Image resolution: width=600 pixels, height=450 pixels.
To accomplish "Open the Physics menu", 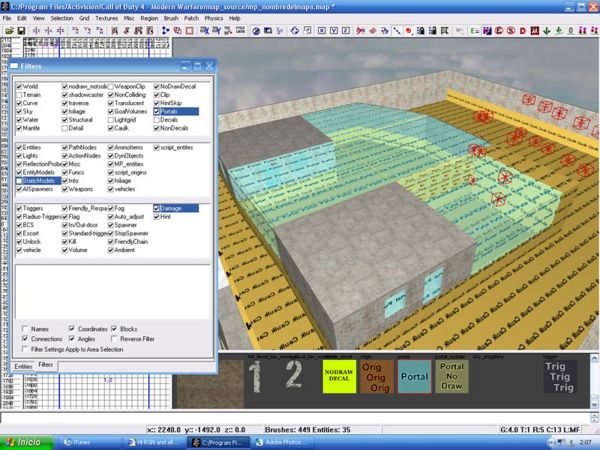I will [x=214, y=18].
